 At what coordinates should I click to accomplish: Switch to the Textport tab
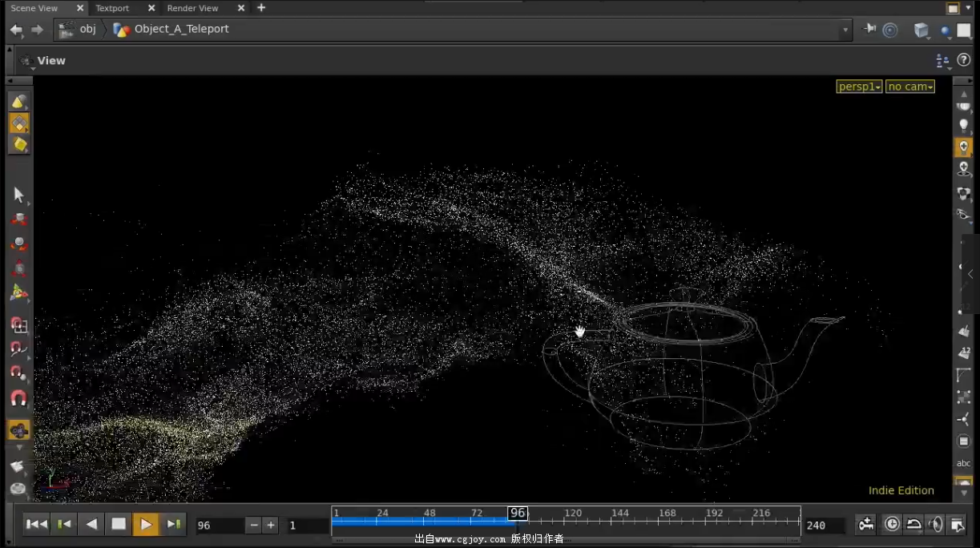[x=112, y=8]
